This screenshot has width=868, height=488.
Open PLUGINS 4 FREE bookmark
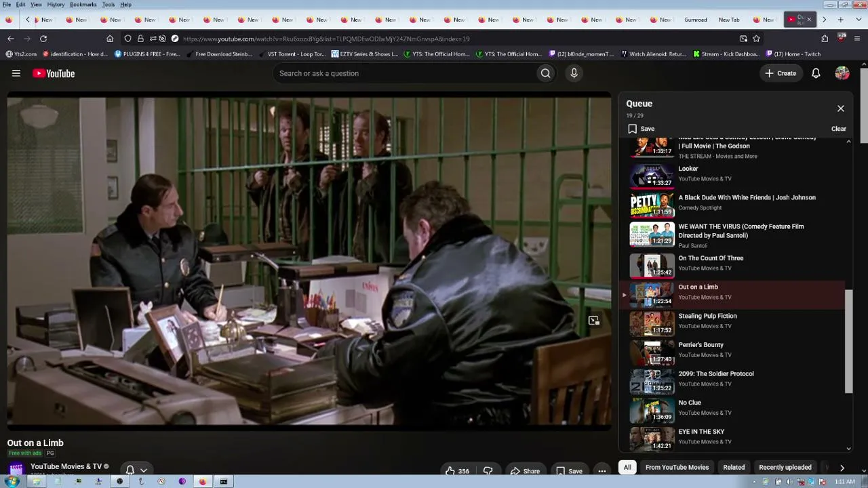coord(147,54)
